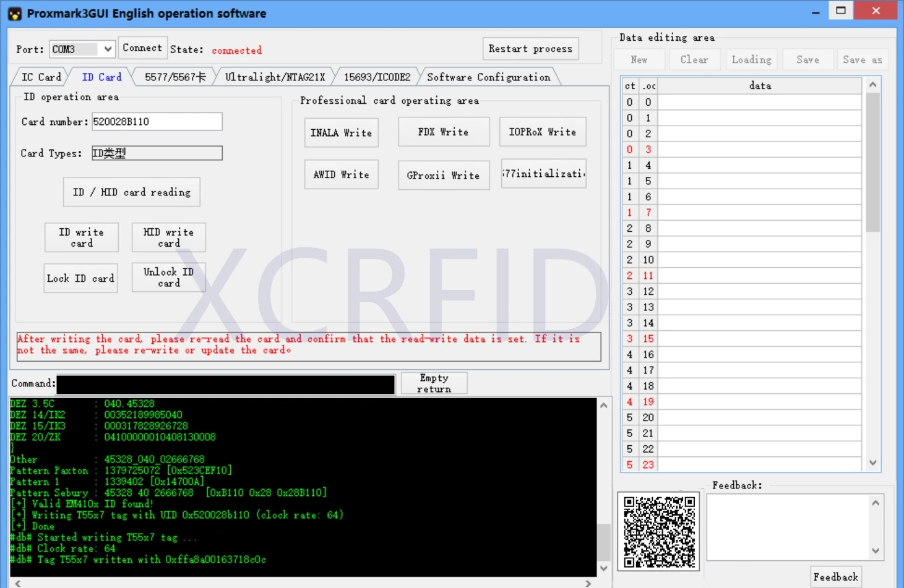Click the 'DEZ 20/ZK' console line
The height and width of the screenshot is (588, 904).
pos(113,437)
